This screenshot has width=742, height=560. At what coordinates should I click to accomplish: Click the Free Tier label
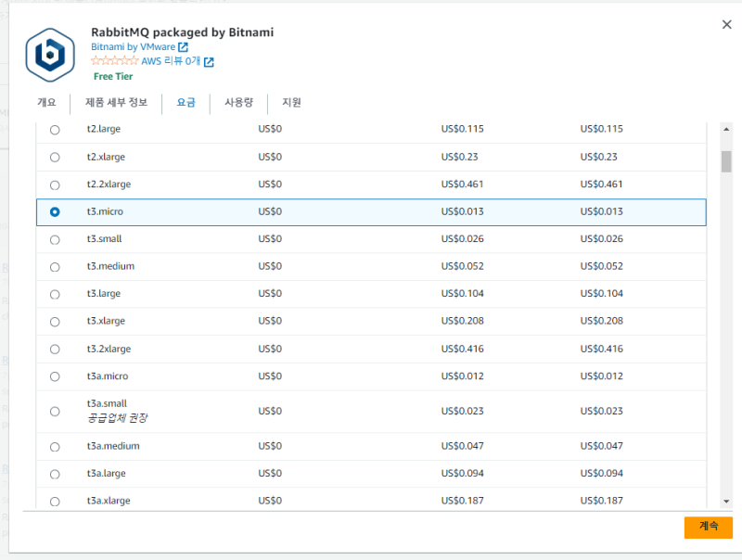point(113,76)
